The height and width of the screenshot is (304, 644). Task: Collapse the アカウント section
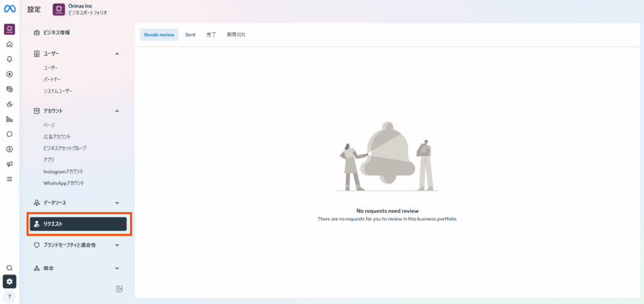[x=117, y=111]
